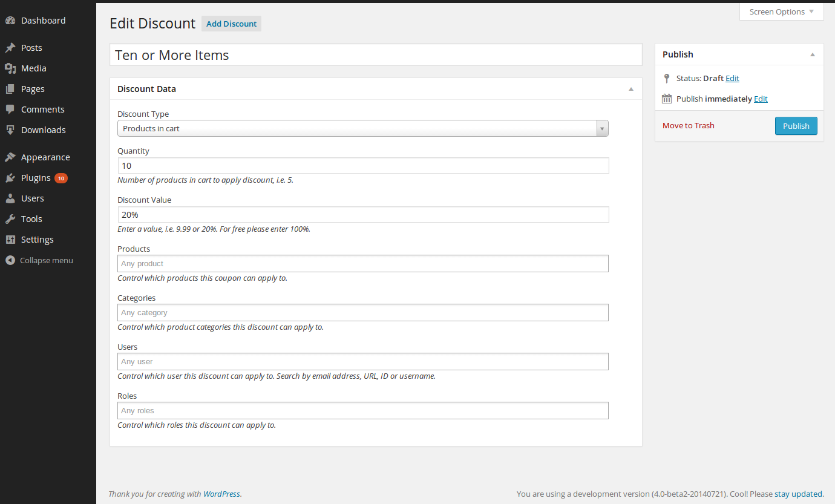Screen dimensions: 835x504
Task: Click the Pages icon in sidebar
Action: [10, 89]
